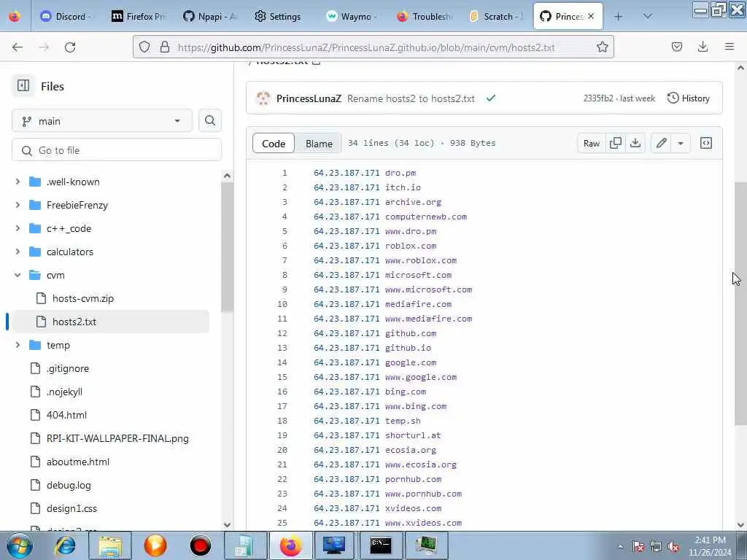Screen dimensions: 747x560
Task: Click the page's main vertical scrollbar
Action: 740,303
